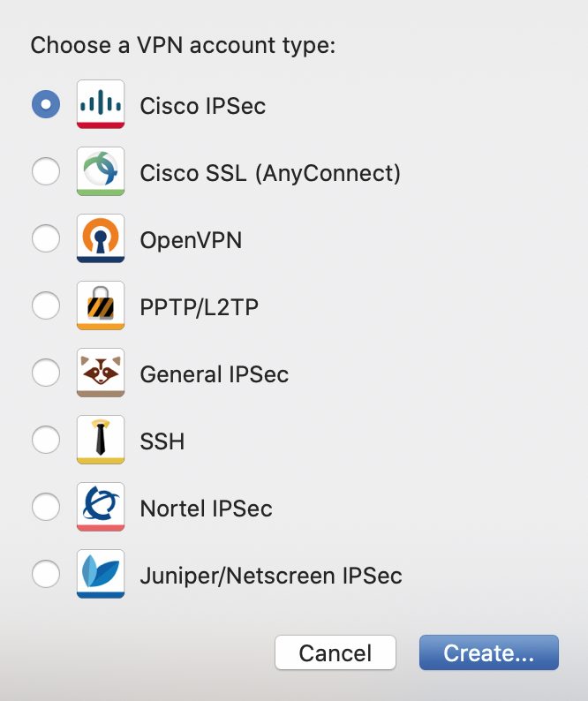Click the Cisco AnyConnect globe icon
The height and width of the screenshot is (701, 588).
coord(101,171)
